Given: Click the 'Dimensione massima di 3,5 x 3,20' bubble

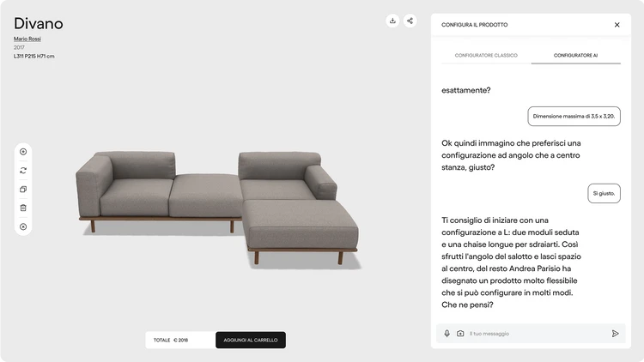Looking at the screenshot, I should click(574, 116).
